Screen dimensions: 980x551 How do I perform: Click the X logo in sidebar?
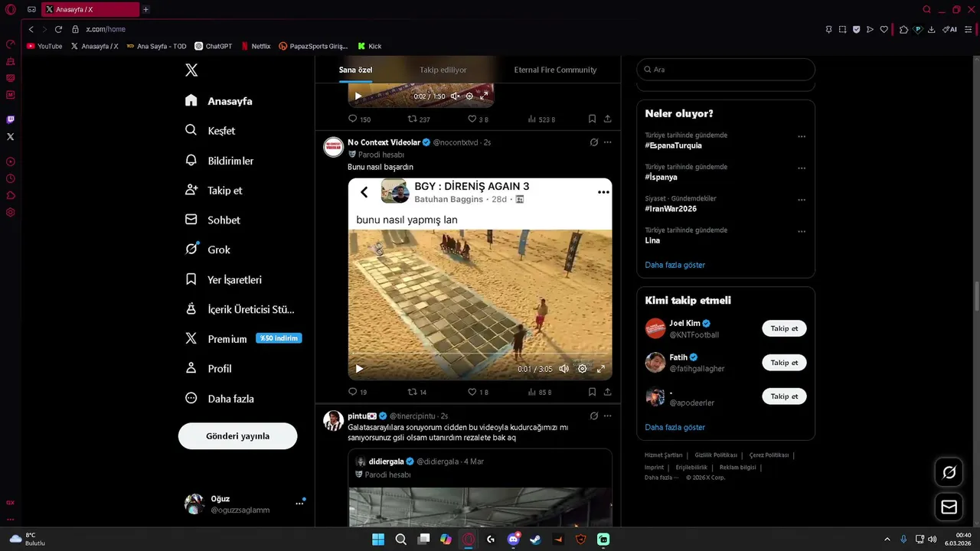(191, 70)
